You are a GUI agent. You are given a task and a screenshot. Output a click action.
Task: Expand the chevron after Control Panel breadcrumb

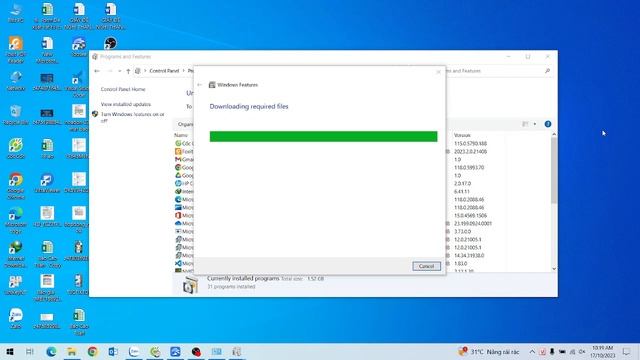click(183, 71)
